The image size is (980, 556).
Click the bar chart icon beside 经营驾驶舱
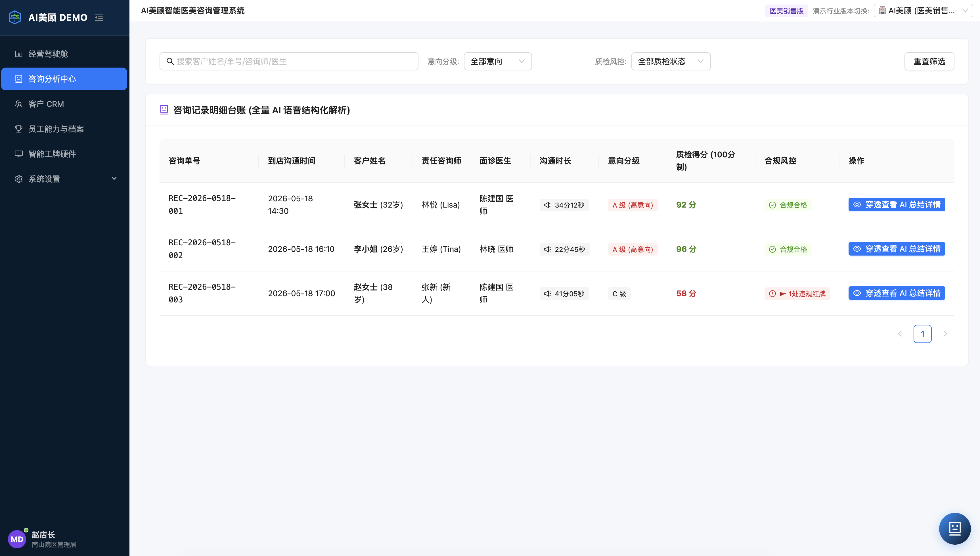pos(18,54)
